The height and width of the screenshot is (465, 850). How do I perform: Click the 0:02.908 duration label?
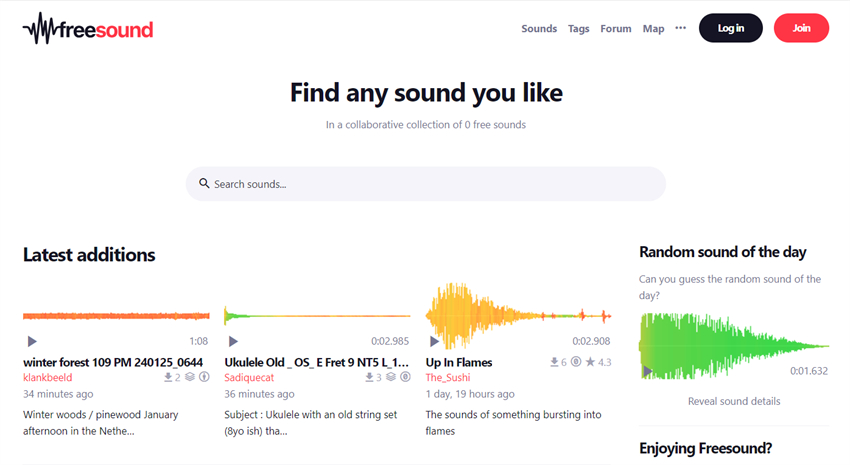tap(591, 341)
